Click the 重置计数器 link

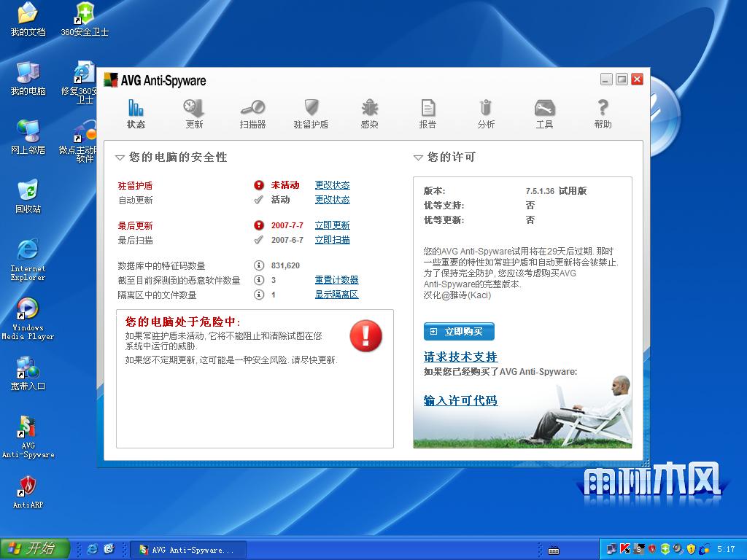point(337,280)
